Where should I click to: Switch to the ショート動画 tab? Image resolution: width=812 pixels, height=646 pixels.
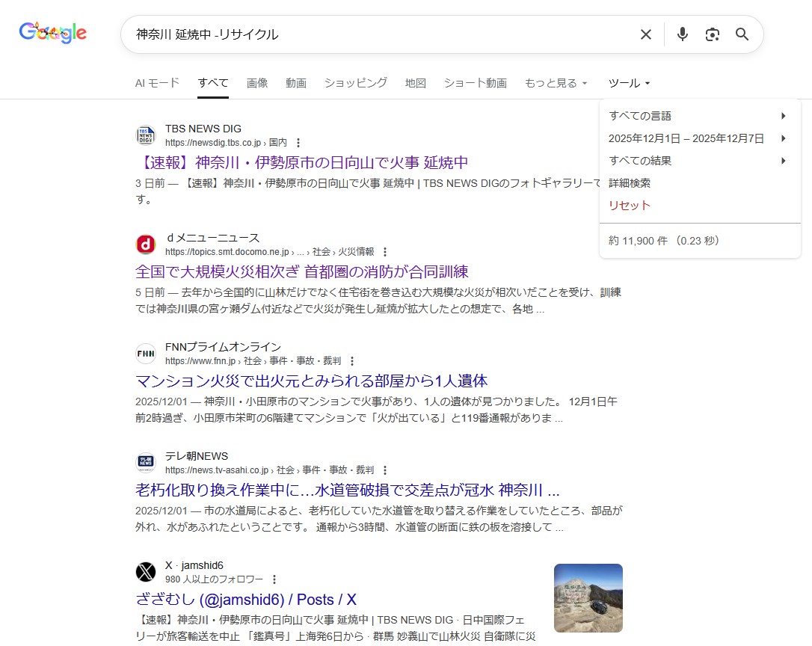[x=475, y=83]
